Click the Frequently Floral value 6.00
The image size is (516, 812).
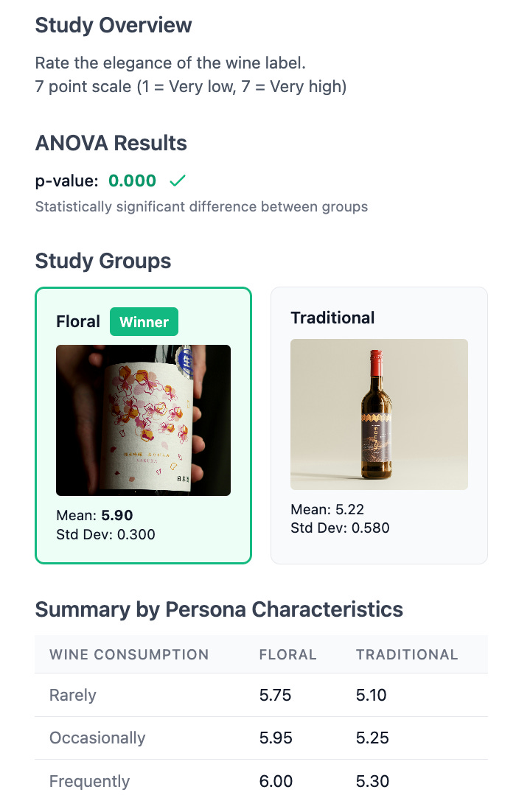276,781
